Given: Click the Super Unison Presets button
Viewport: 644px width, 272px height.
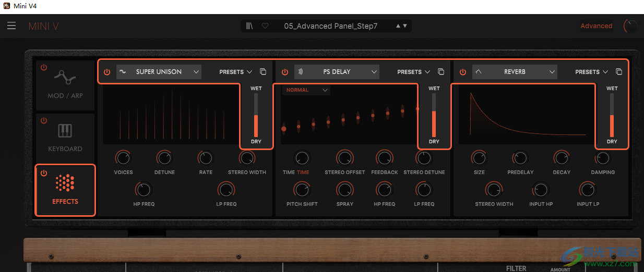Looking at the screenshot, I should pos(235,72).
